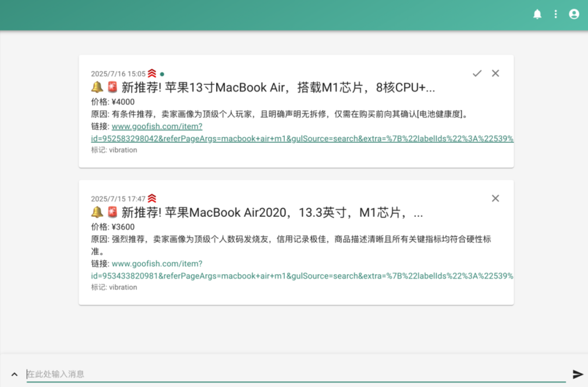Open the account profile icon
The image size is (588, 387).
tap(574, 14)
